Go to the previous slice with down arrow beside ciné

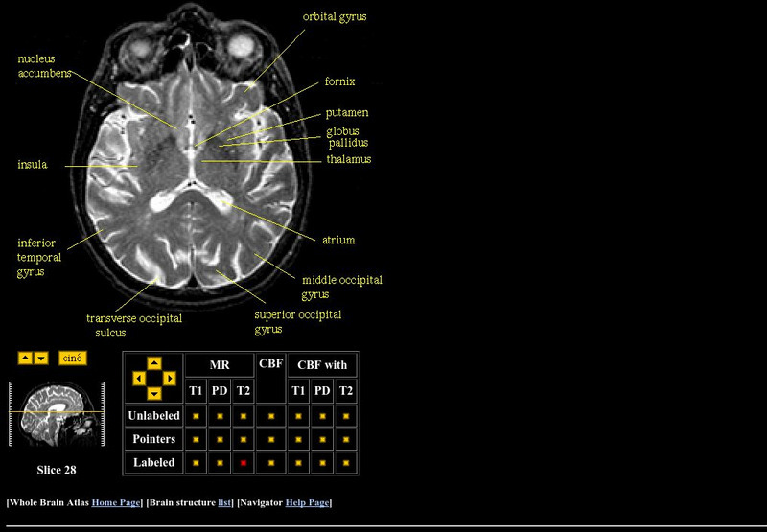(41, 358)
